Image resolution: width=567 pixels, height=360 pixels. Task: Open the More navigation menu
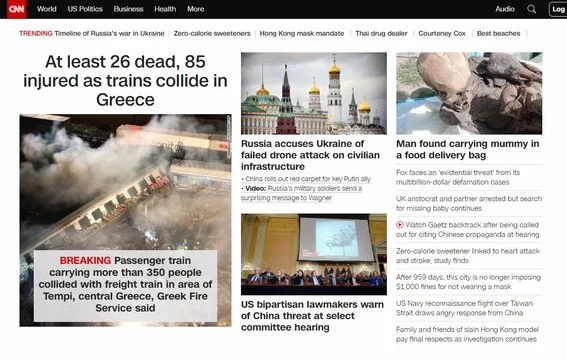pos(196,9)
